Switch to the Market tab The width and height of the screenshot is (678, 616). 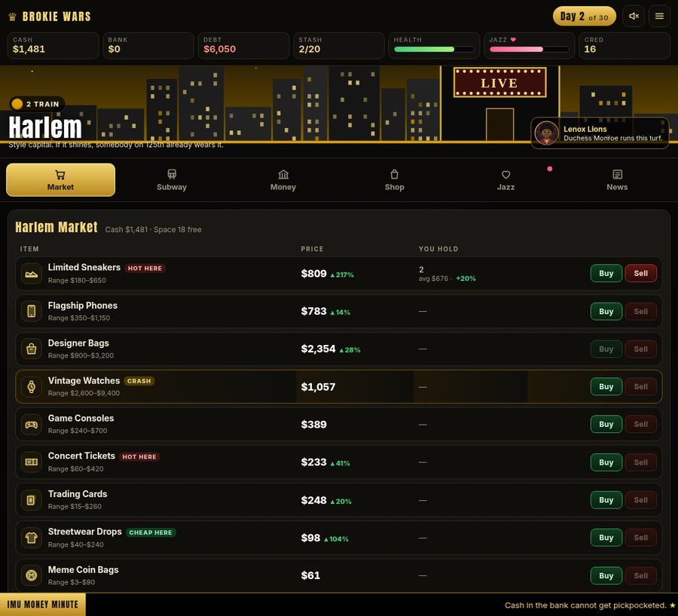click(x=60, y=180)
